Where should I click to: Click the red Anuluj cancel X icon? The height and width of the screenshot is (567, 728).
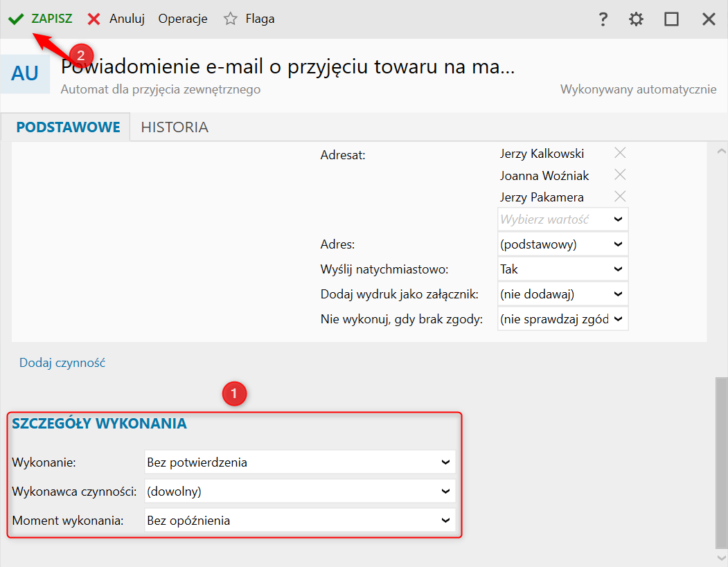click(x=94, y=19)
